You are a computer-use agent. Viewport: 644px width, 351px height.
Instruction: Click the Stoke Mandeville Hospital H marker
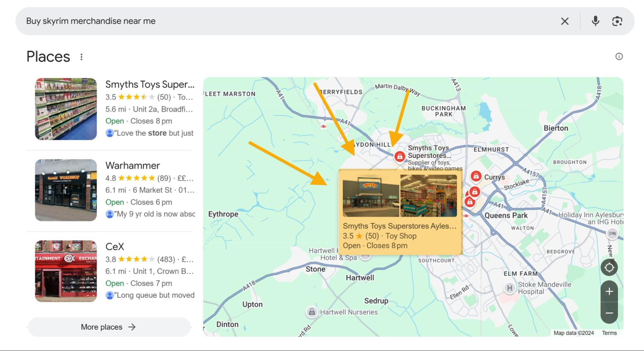[x=509, y=288]
